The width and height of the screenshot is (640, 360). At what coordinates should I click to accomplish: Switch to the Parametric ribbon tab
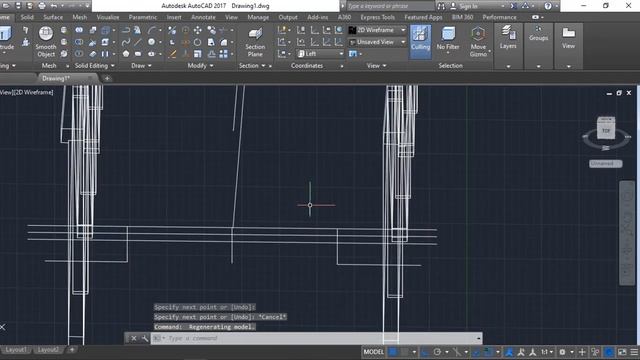(x=142, y=17)
